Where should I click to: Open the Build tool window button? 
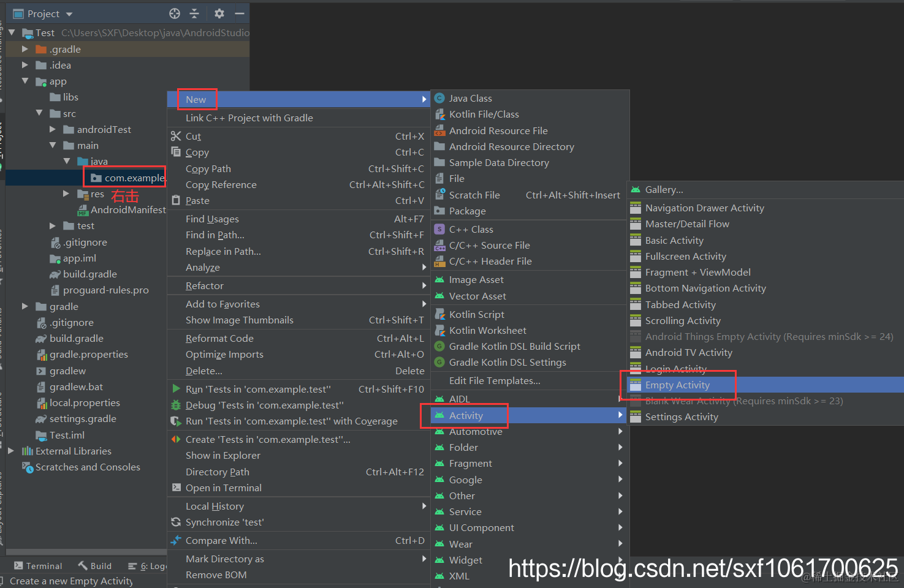pyautogui.click(x=95, y=566)
